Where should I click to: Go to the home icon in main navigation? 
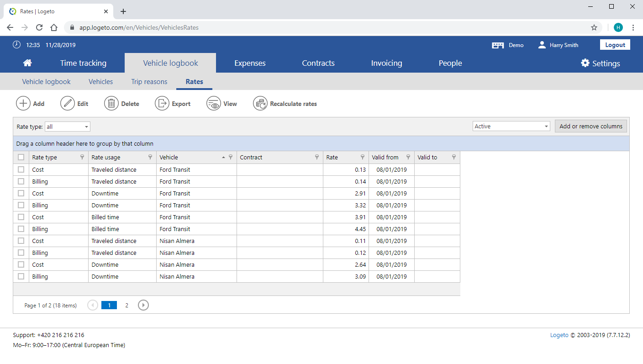[27, 63]
